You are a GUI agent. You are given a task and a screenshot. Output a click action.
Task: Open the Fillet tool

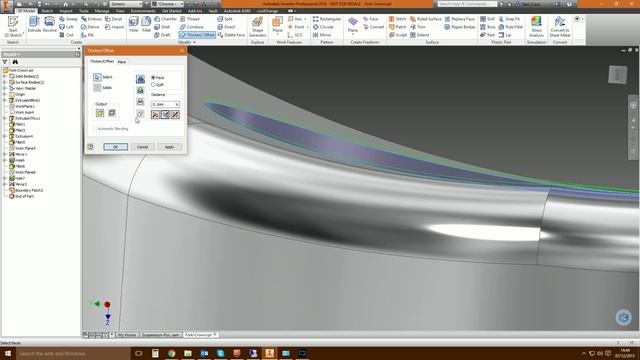tap(146, 24)
